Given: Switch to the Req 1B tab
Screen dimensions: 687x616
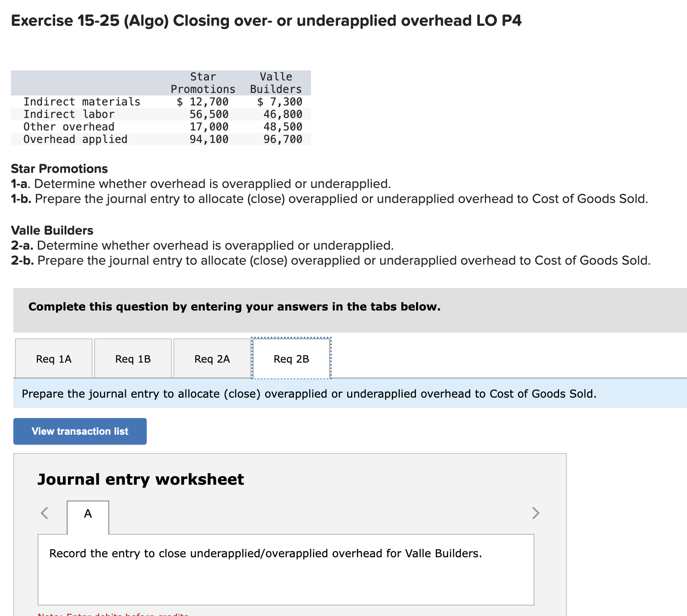Looking at the screenshot, I should pos(133,358).
